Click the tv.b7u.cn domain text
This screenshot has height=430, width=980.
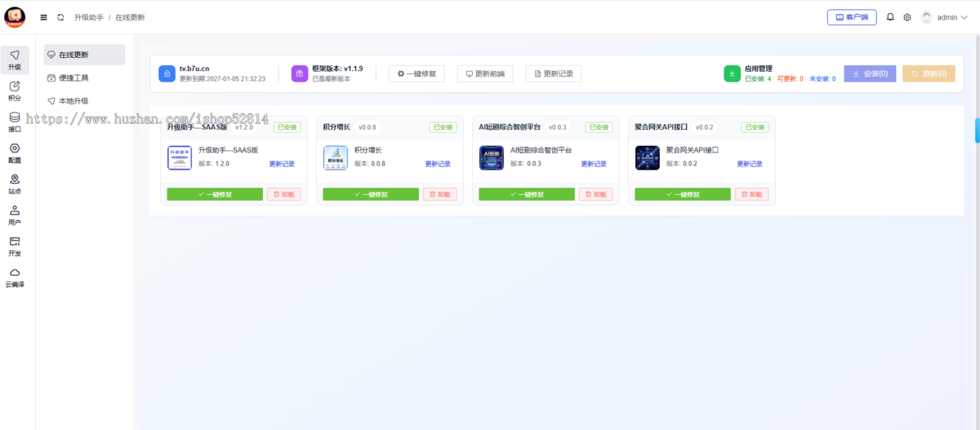pos(194,69)
